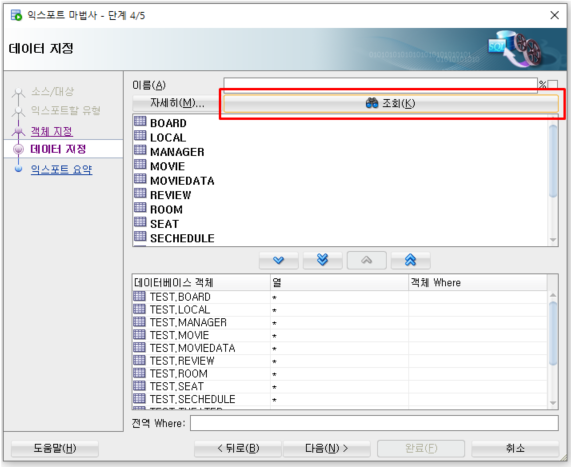The width and height of the screenshot is (571, 467).
Task: Go to 객체 지정 wizard step
Action: click(52, 132)
